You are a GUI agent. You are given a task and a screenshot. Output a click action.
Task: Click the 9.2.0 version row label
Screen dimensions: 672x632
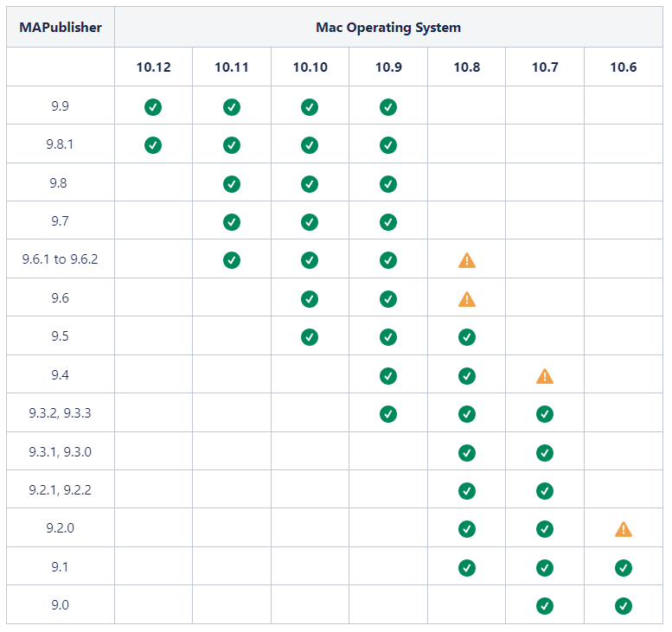[x=60, y=528]
